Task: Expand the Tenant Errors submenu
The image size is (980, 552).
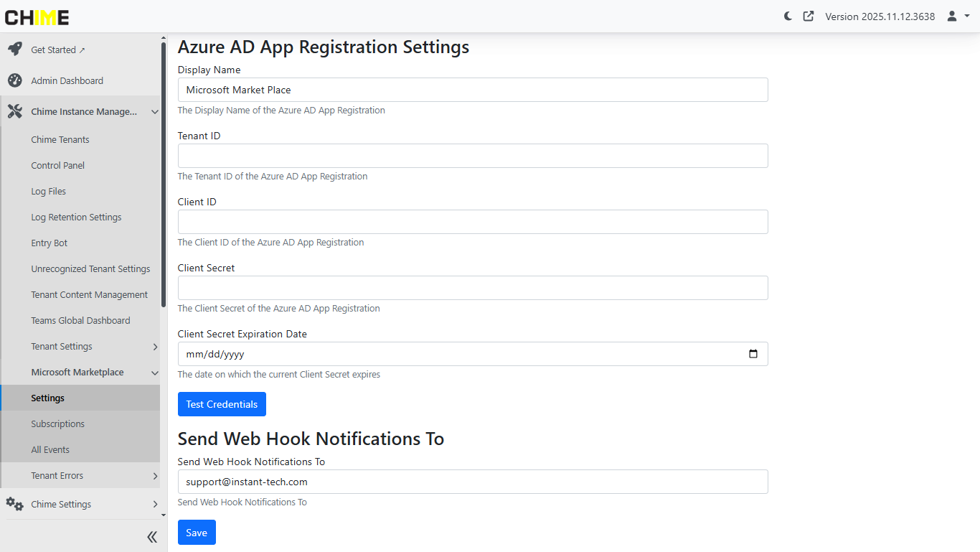Action: click(x=155, y=476)
